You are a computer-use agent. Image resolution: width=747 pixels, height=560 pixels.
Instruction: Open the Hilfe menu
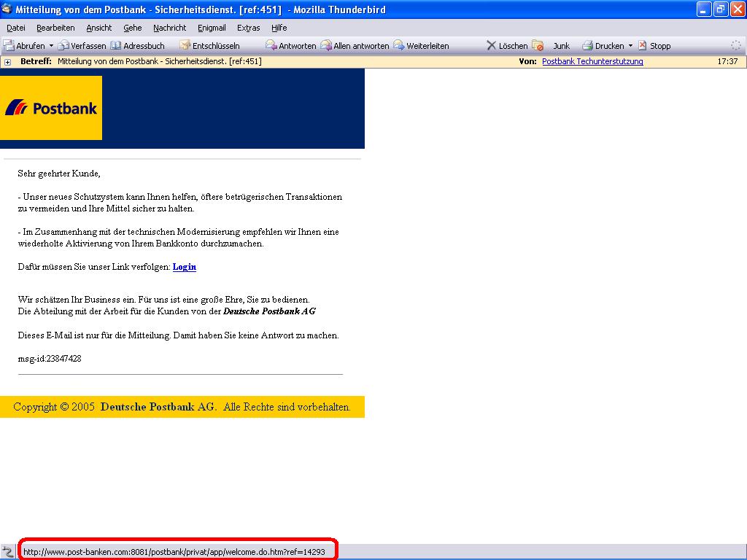(x=279, y=28)
